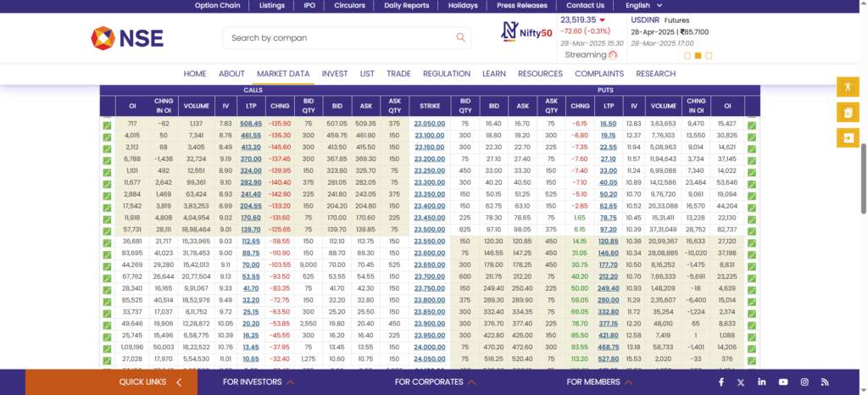
Task: Open the English language dropdown
Action: click(x=644, y=6)
